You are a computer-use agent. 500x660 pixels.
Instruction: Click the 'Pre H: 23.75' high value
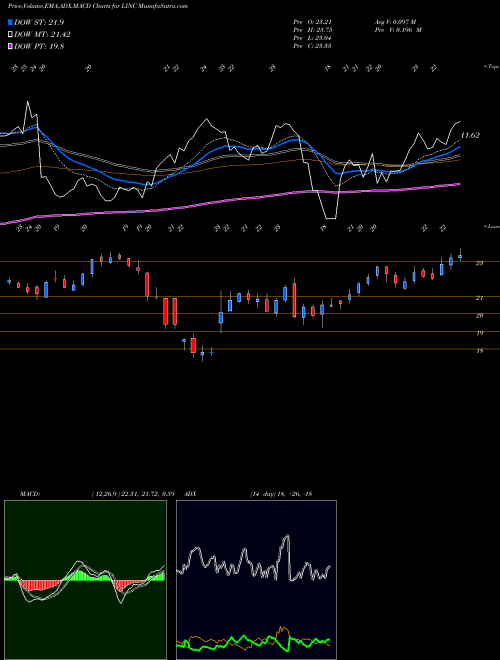point(312,30)
